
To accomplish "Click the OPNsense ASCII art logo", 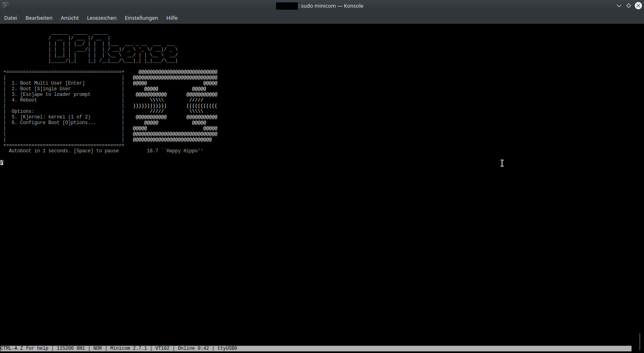I will point(113,48).
